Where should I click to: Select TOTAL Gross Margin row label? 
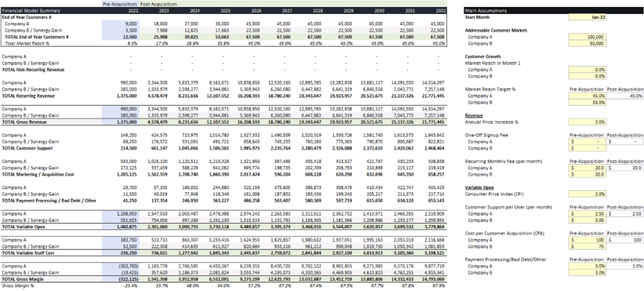pyautogui.click(x=24, y=279)
